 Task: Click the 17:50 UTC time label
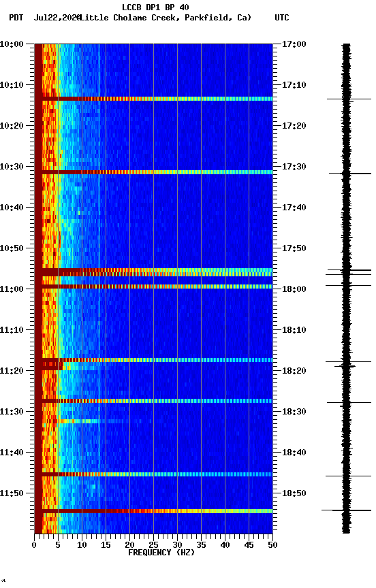(x=294, y=248)
